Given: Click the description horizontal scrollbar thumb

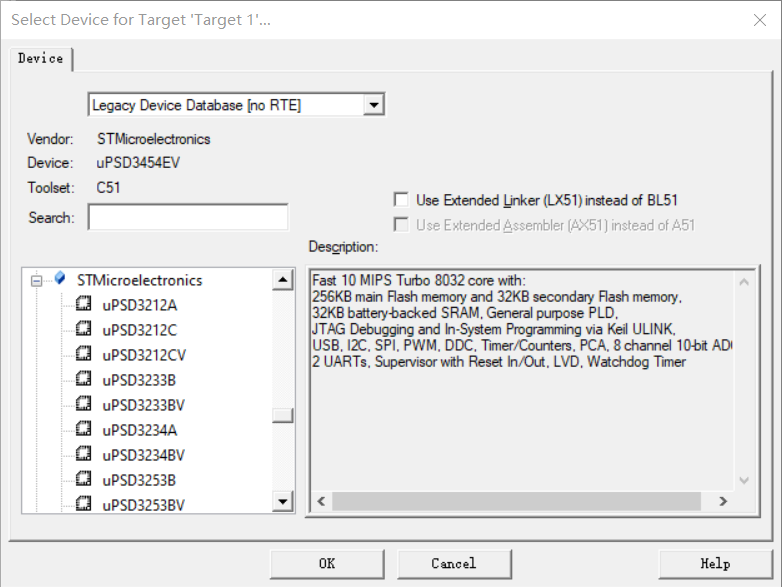Looking at the screenshot, I should click(x=516, y=501).
